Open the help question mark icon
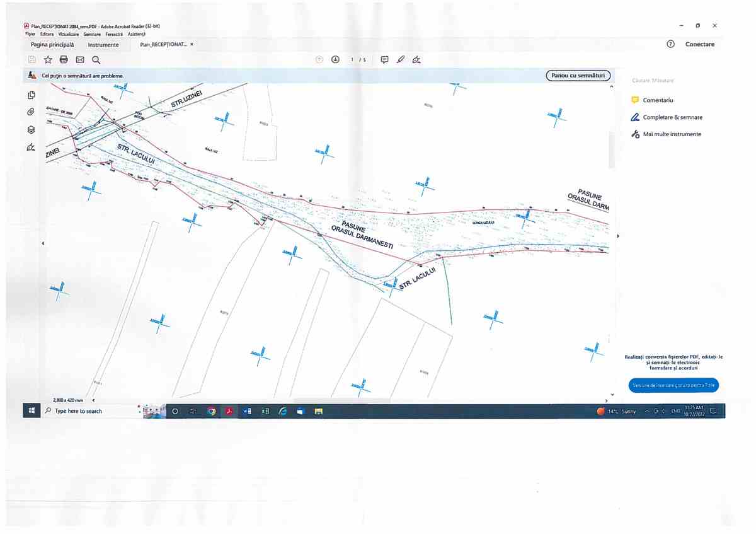Image resolution: width=756 pixels, height=534 pixels. click(x=670, y=44)
